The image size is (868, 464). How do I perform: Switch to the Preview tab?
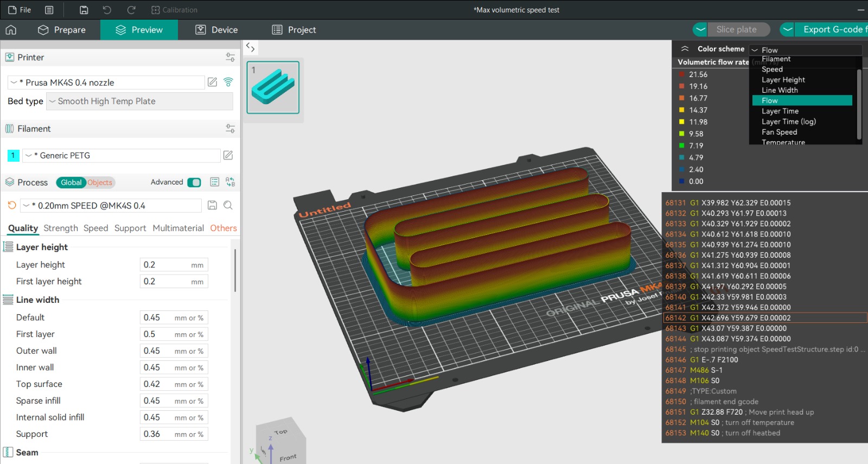139,30
